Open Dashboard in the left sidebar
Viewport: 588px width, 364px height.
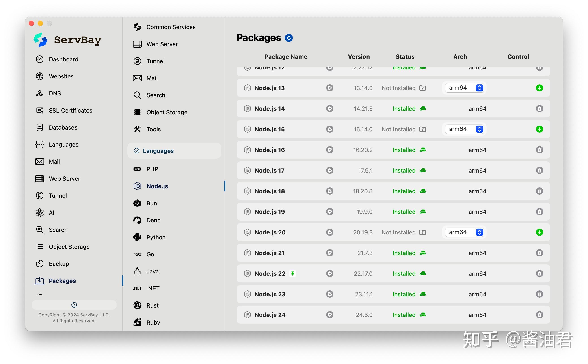(63, 59)
